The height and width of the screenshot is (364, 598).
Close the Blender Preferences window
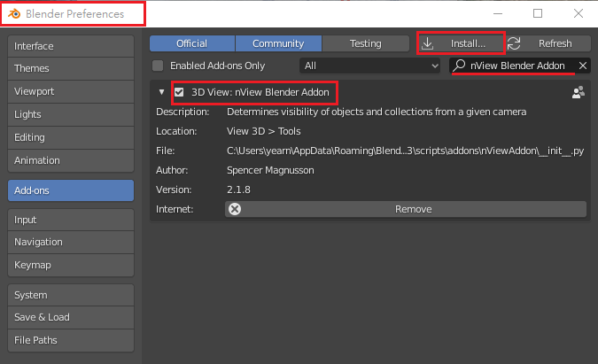[579, 13]
